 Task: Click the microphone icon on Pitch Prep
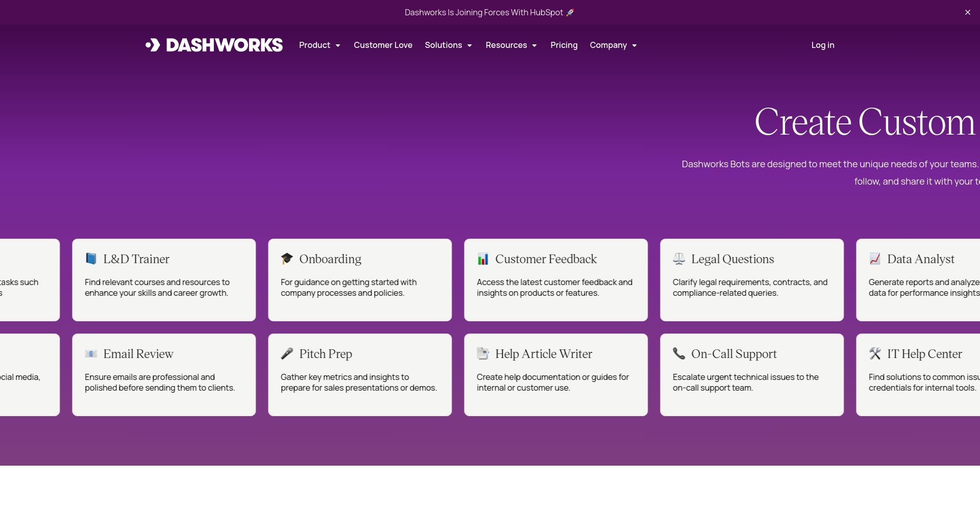[x=287, y=354]
